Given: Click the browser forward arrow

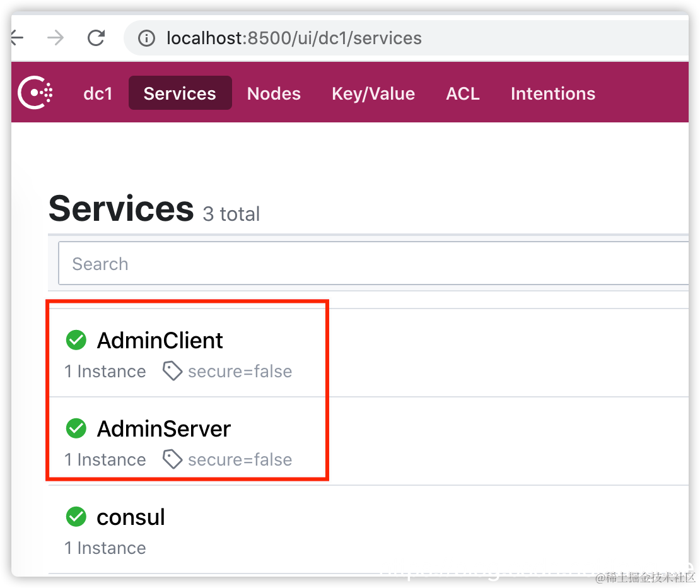Looking at the screenshot, I should click(x=55, y=37).
